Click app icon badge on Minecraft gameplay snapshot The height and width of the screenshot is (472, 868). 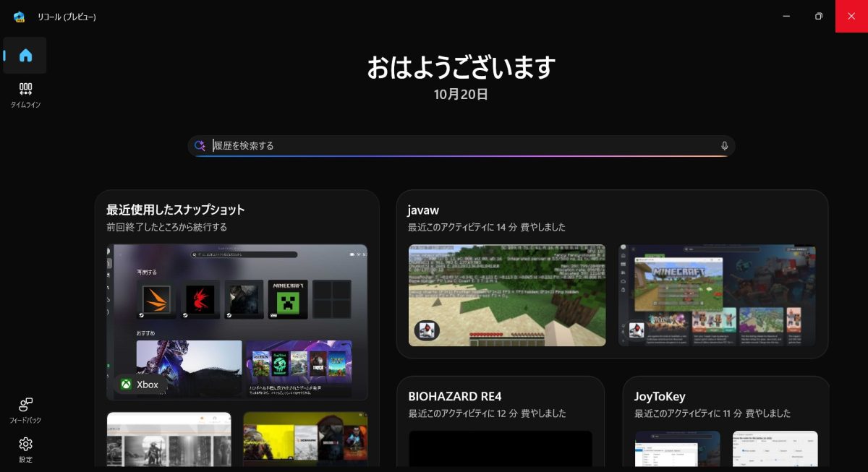coord(427,331)
